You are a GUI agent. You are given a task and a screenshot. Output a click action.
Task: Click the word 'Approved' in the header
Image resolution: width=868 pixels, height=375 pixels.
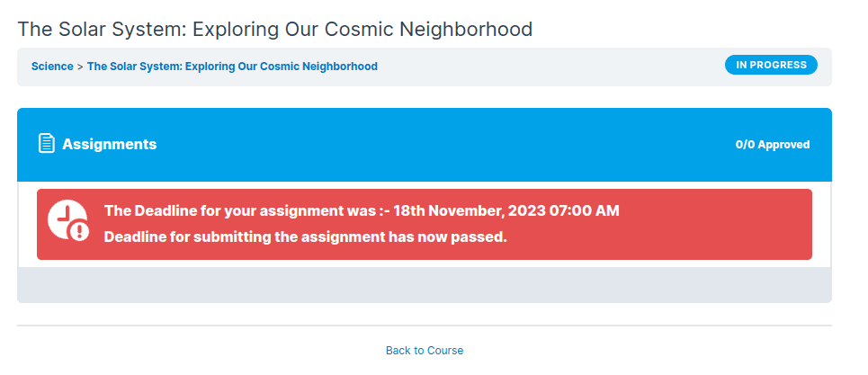(783, 145)
